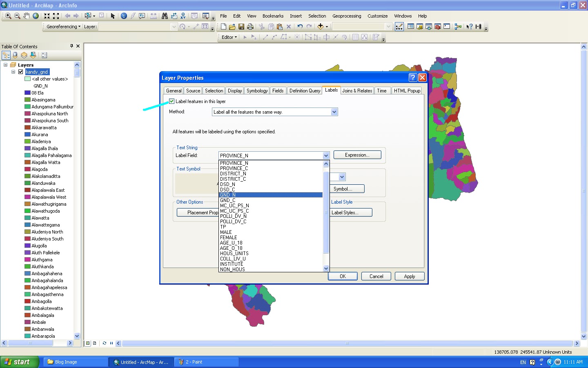Image resolution: width=588 pixels, height=368 pixels.
Task: Open the Geoprocessing menu
Action: 347,16
